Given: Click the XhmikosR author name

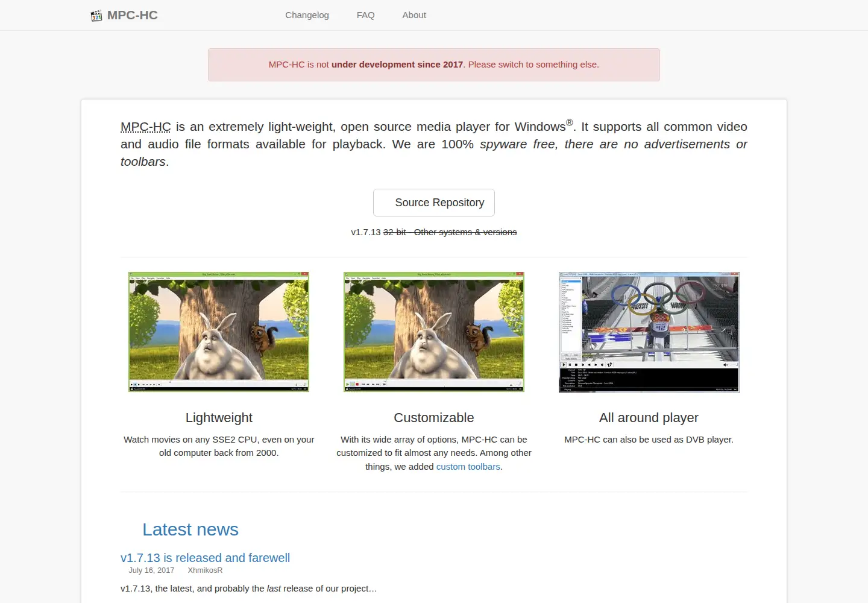Looking at the screenshot, I should (205, 570).
